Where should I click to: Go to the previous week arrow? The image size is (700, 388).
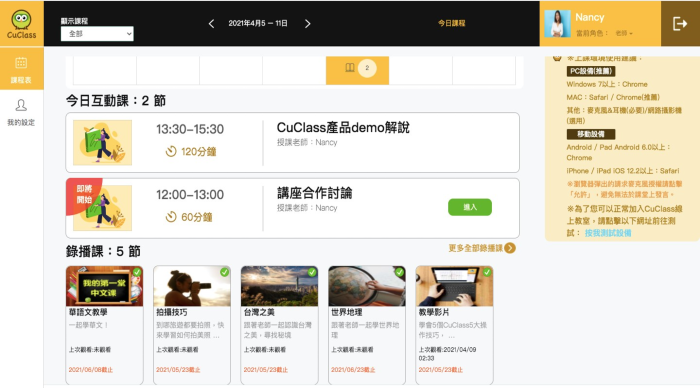tap(211, 24)
